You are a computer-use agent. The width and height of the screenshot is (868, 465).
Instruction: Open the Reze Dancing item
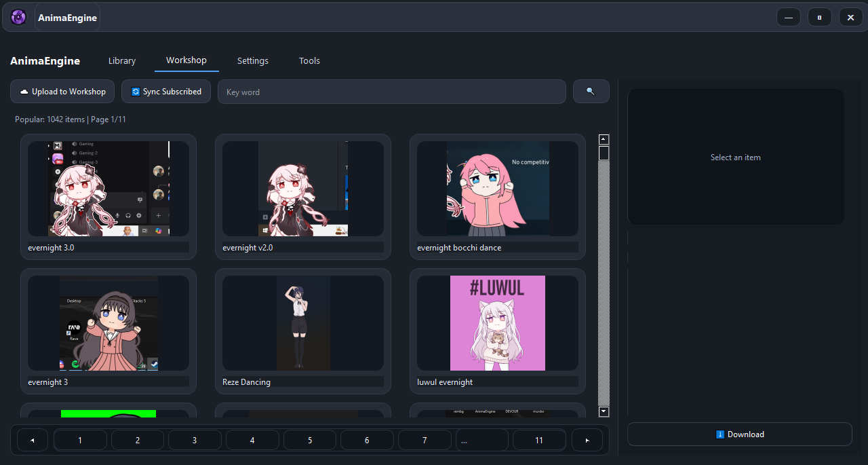(x=303, y=323)
